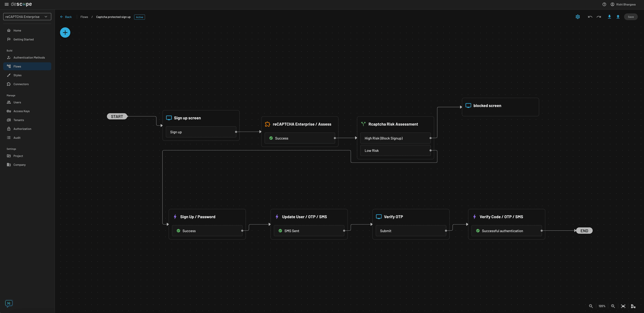Zoom in the flow canvas
Screen dimensions: 644x313
[x=613, y=306]
